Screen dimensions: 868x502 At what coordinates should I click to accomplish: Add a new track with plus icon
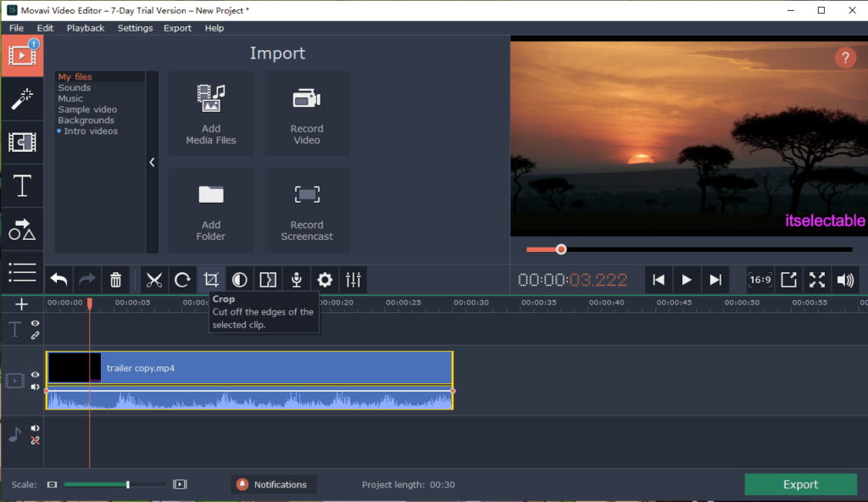click(21, 304)
